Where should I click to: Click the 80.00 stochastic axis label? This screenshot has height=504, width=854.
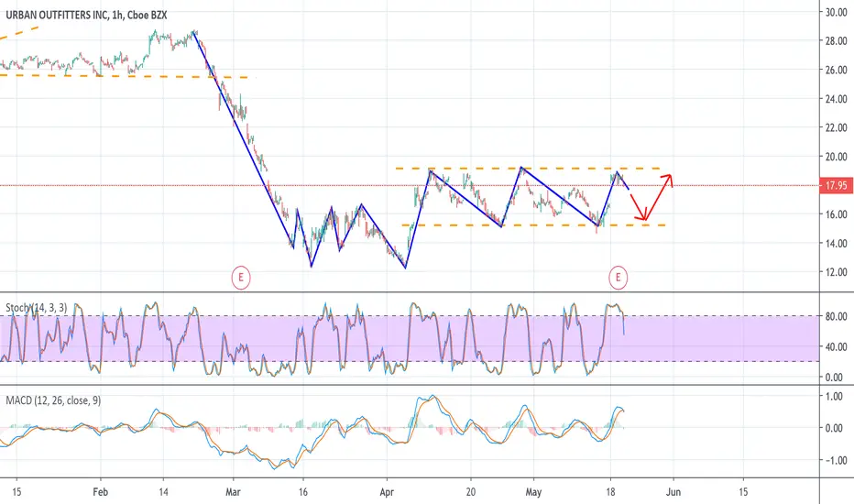(836, 316)
